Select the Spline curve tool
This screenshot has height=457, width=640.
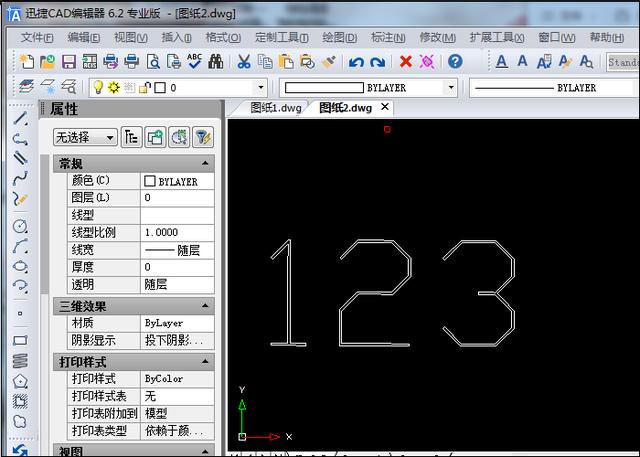point(20,179)
